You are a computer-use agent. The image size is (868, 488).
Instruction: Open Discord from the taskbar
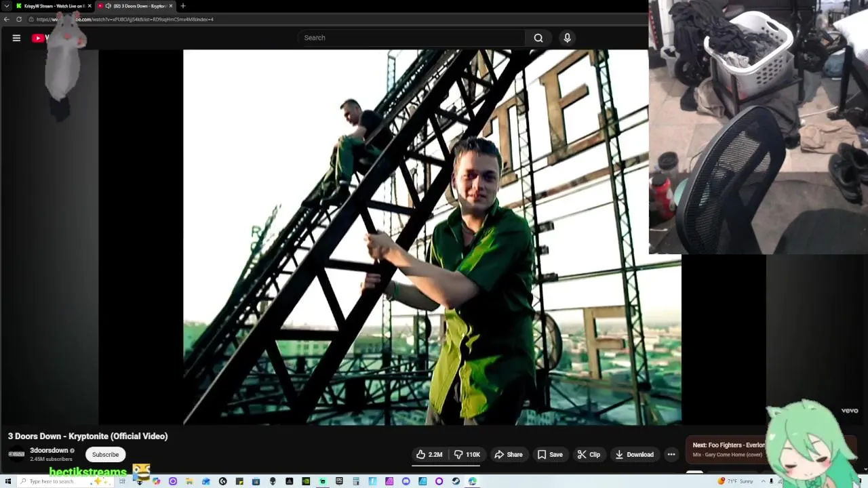pyautogui.click(x=406, y=481)
